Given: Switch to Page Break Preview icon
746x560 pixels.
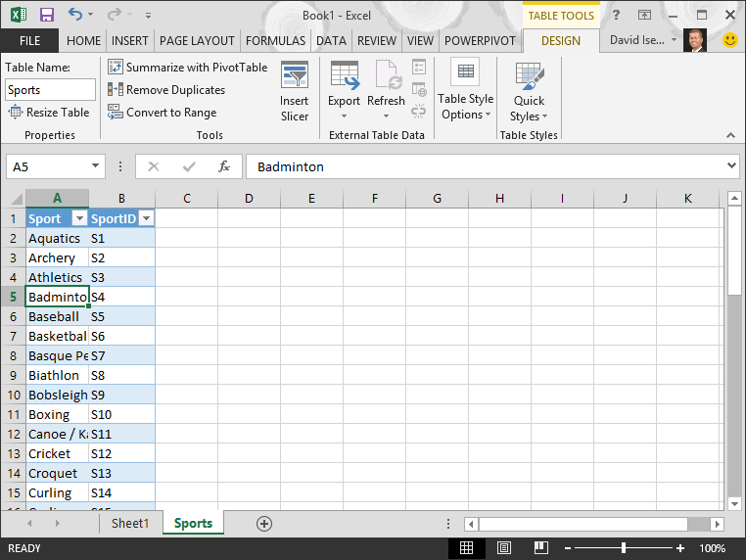Looking at the screenshot, I should tap(541, 548).
